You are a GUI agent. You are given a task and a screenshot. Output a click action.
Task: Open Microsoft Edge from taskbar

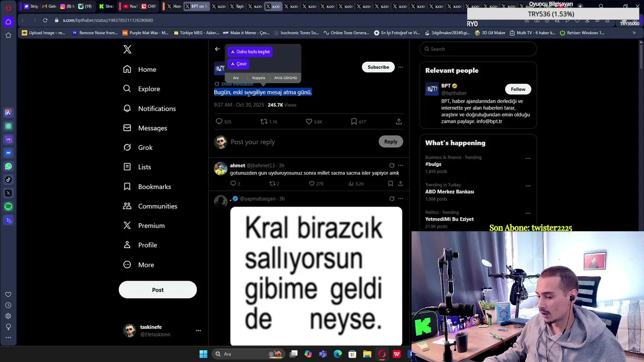338,354
